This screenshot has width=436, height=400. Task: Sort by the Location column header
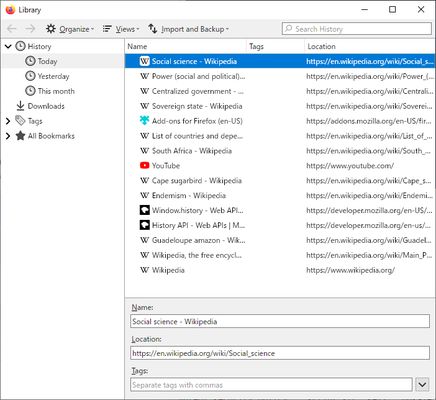point(370,46)
